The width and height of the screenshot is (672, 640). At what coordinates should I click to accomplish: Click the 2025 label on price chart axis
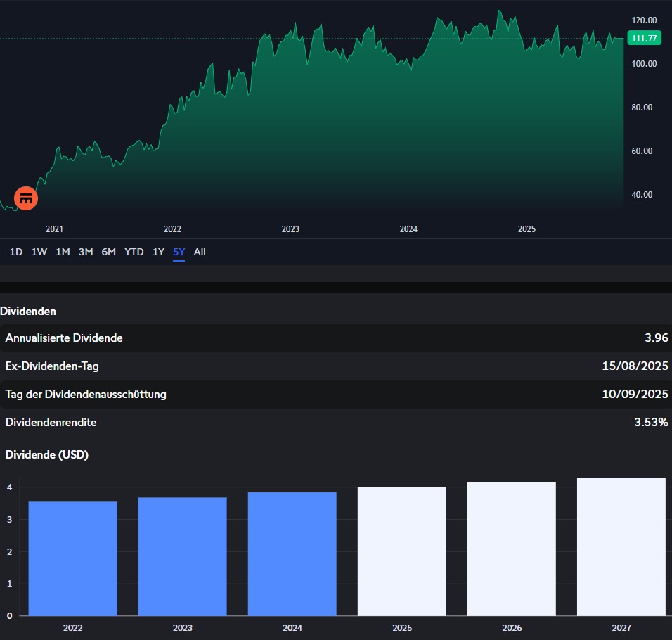coord(526,229)
